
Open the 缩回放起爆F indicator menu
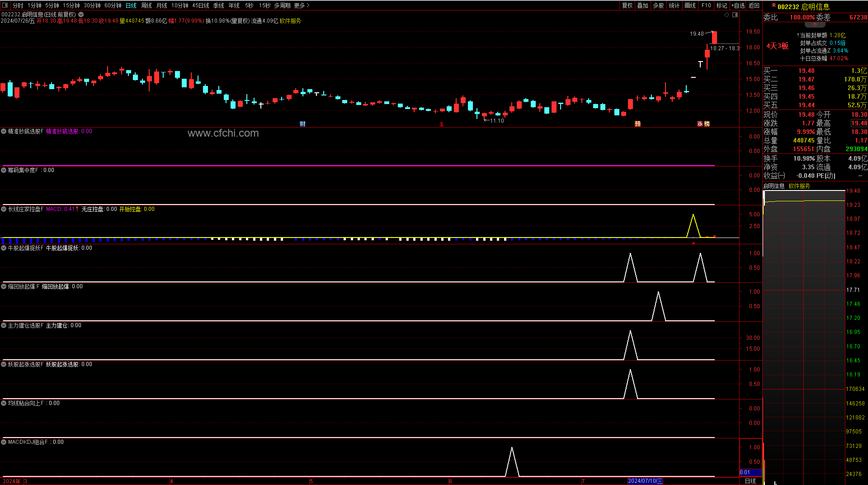pos(4,286)
